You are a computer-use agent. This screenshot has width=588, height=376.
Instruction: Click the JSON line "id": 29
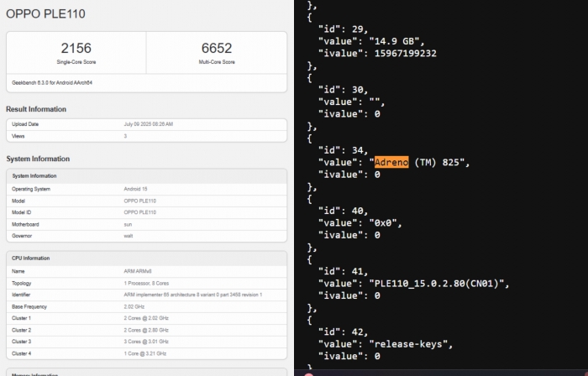click(343, 29)
